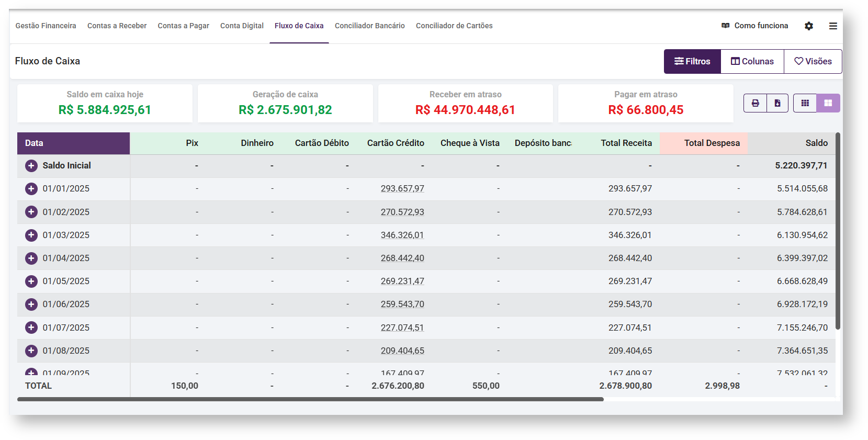Open saved Visões views
Screen dimensions: 868x440
point(813,61)
